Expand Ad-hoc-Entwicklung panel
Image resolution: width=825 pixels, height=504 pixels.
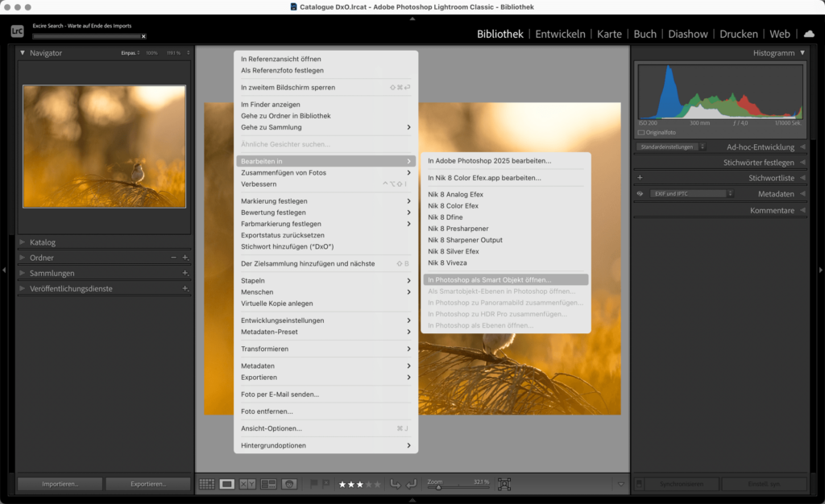pos(802,147)
